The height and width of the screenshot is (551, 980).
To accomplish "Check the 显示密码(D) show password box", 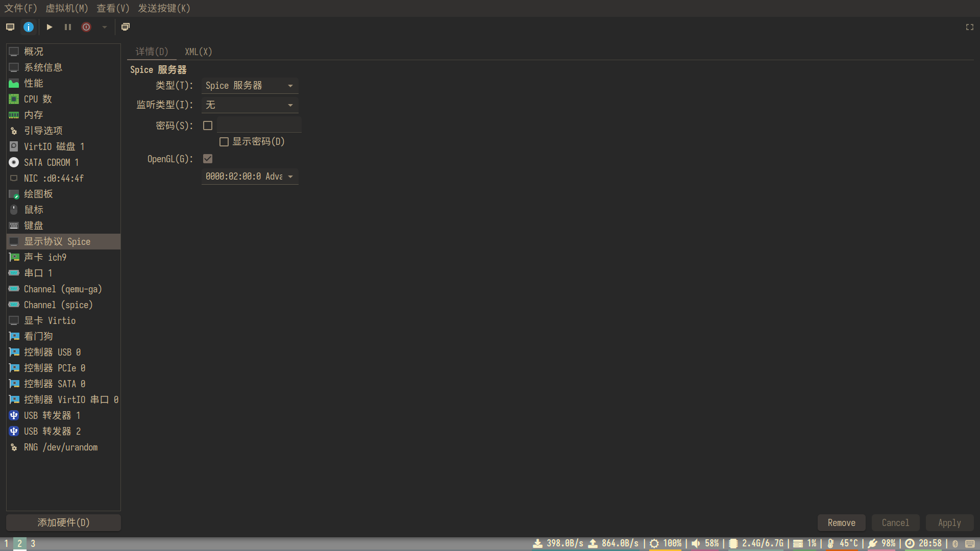I will 224,142.
